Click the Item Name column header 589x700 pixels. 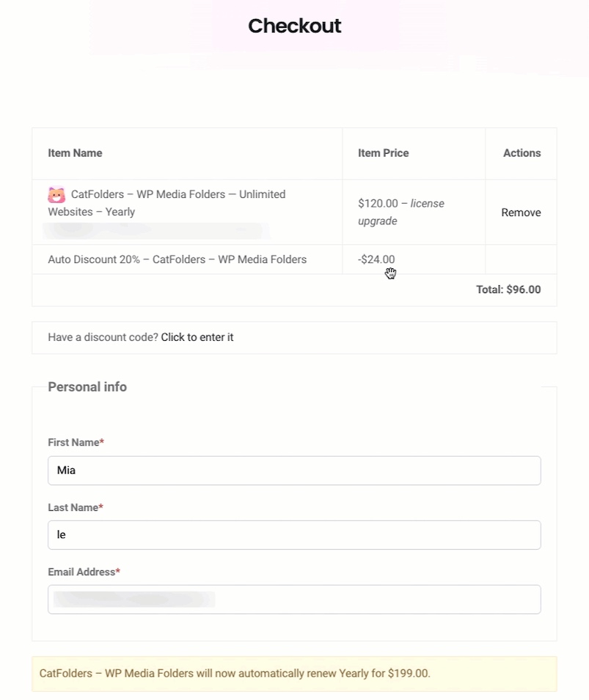click(75, 153)
